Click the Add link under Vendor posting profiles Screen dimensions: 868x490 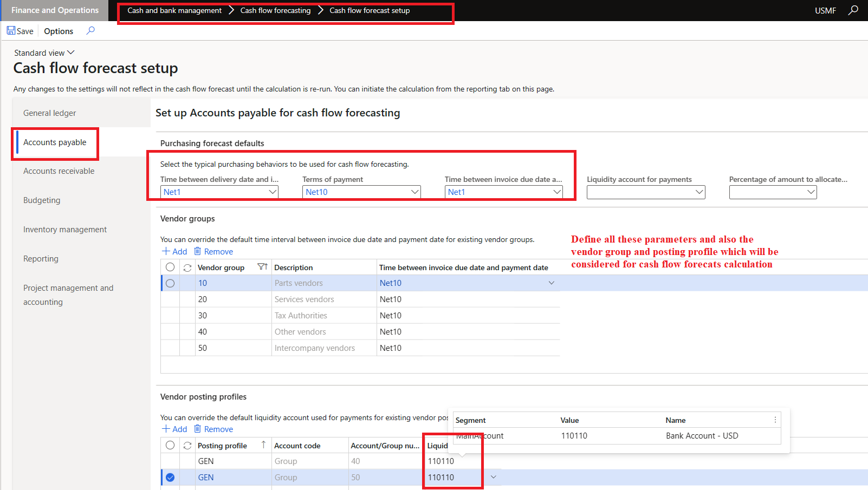pos(174,429)
